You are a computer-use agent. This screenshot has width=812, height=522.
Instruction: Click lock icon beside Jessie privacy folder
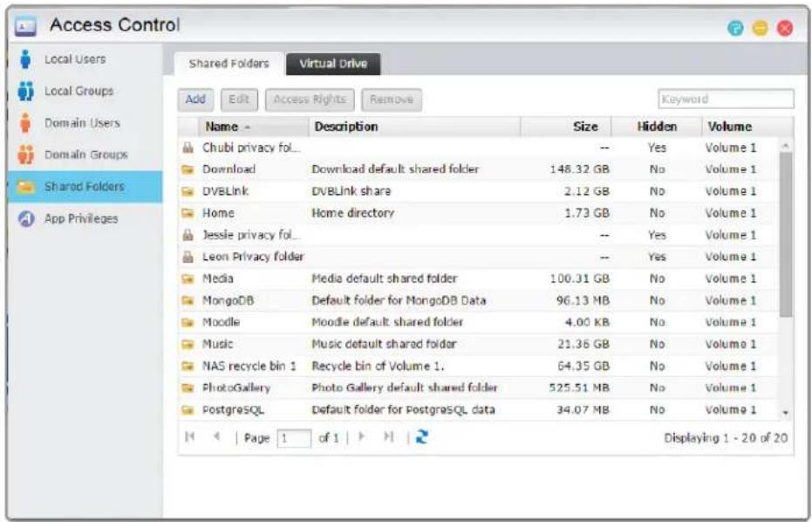point(188,235)
